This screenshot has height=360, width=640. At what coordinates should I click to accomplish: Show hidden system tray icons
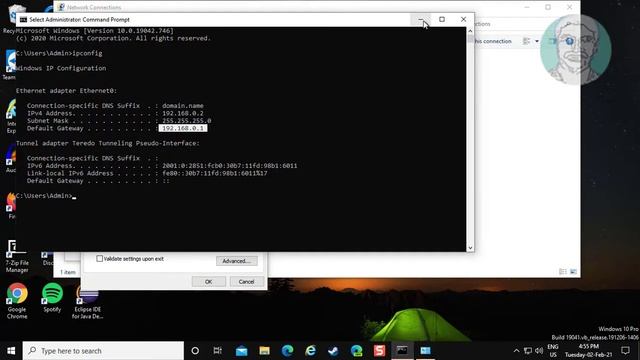pos(516,351)
